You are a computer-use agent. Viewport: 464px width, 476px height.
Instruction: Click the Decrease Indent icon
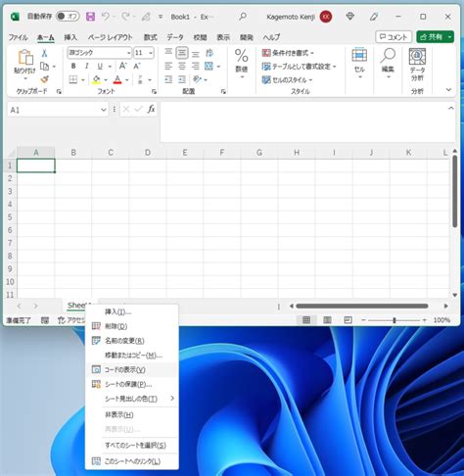[x=168, y=79]
